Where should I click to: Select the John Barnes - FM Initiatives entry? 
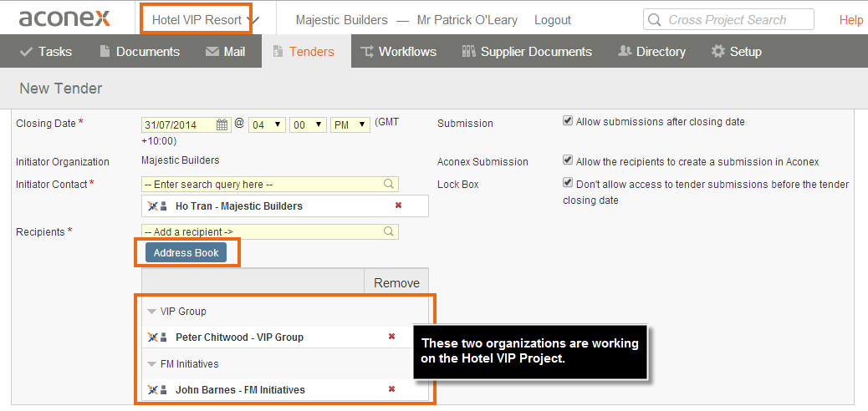240,389
